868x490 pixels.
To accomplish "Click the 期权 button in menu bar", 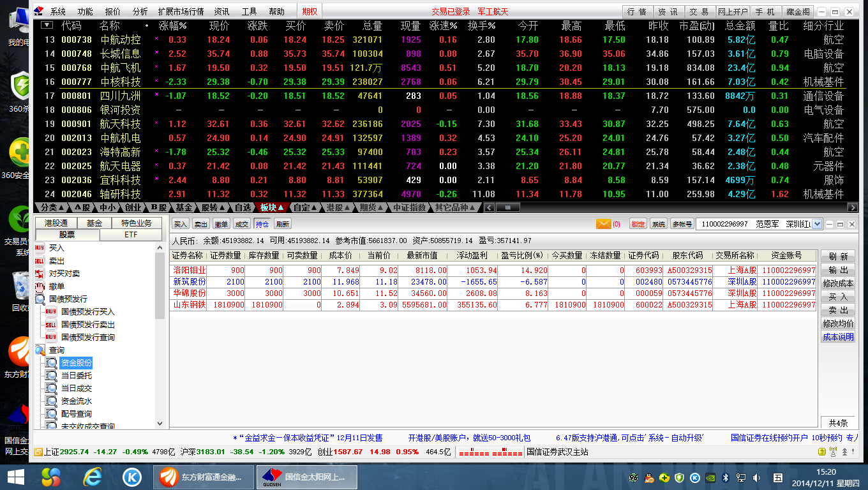I will click(310, 11).
